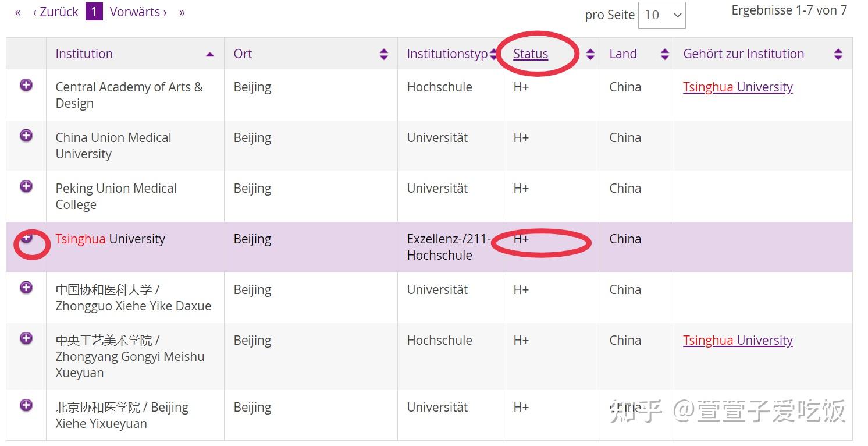Screen dimensions: 868x446
Task: Click plus icon for Peking Union Medical College
Action: (x=26, y=187)
